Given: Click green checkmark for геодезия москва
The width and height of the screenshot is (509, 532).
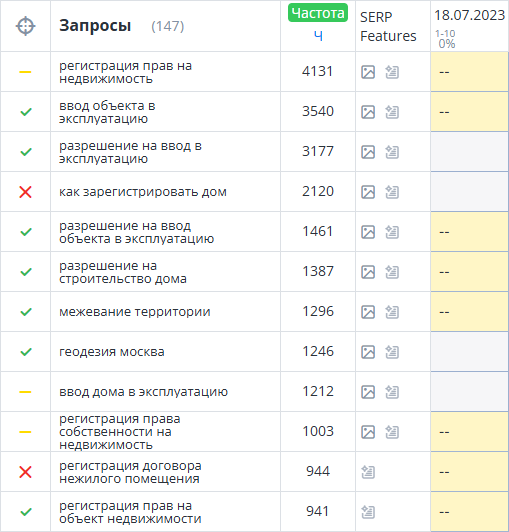Looking at the screenshot, I should tap(26, 352).
